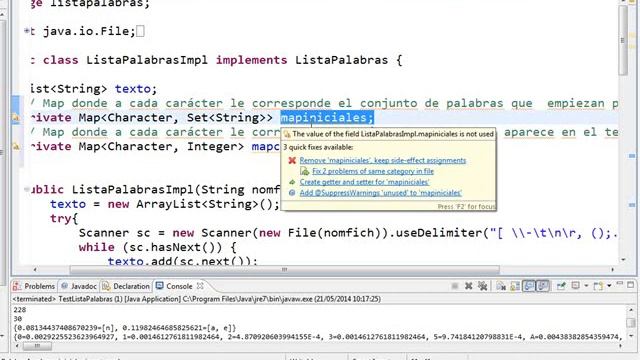
Task: Choose 'Fix 2 problems of same category in file'
Action: (x=373, y=171)
